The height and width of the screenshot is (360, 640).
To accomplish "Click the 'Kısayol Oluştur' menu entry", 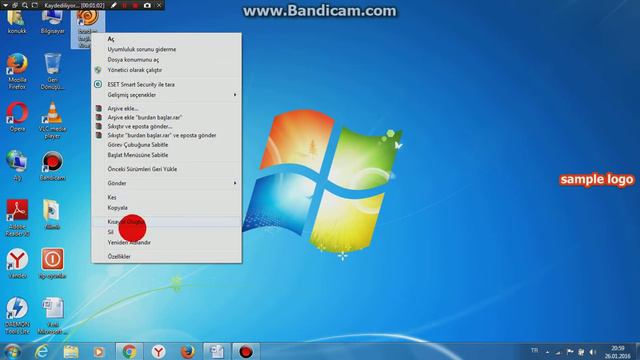I will pos(167,222).
